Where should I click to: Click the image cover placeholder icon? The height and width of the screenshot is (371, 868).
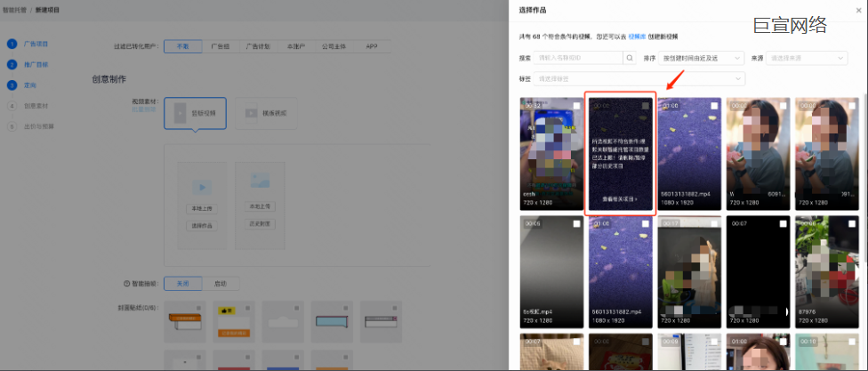click(260, 180)
